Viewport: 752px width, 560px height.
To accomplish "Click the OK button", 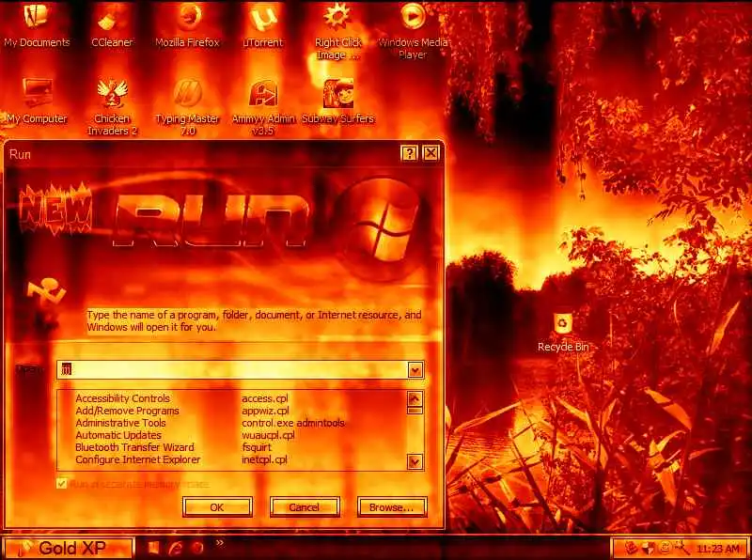I will point(217,506).
